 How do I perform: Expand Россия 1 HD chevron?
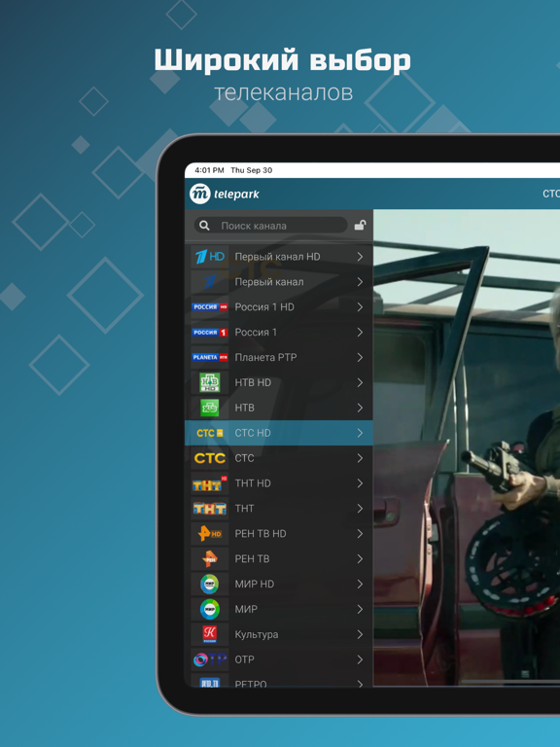[x=360, y=306]
